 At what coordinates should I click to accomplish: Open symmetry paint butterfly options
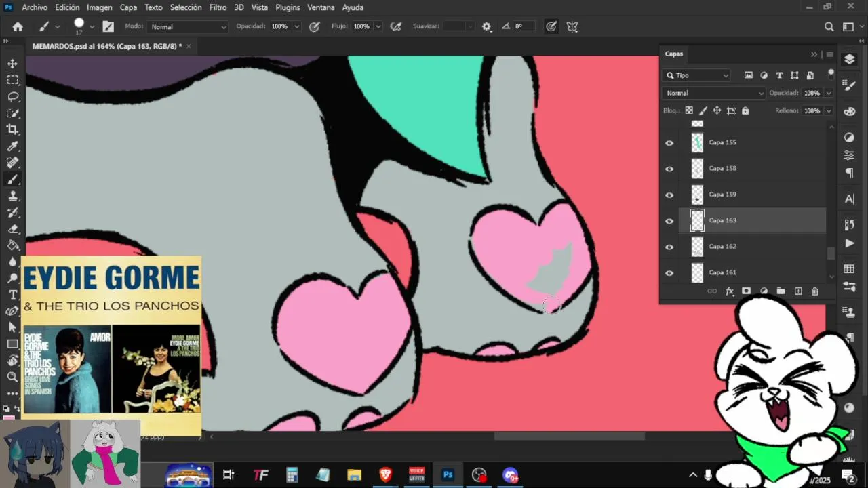click(572, 26)
